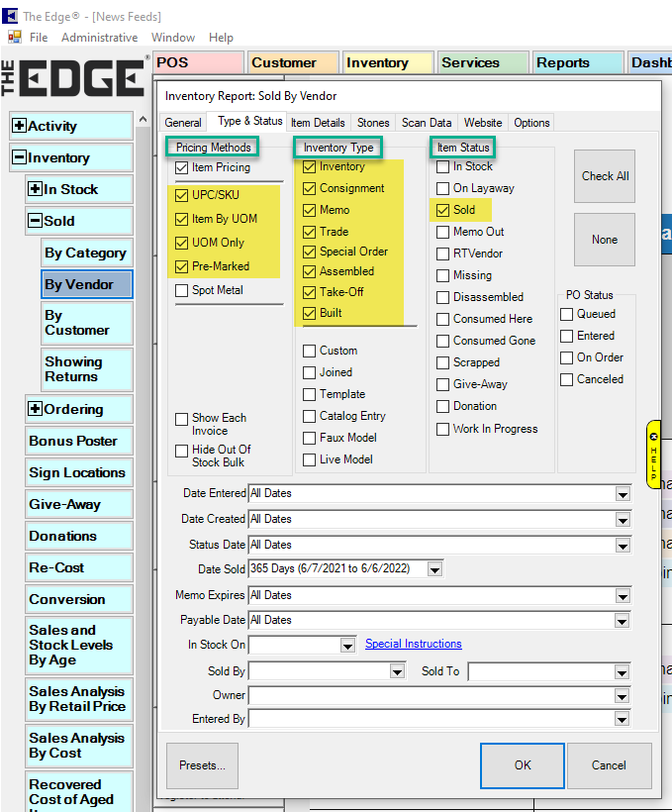Open the Sold By dropdown
Screen dimensions: 672x812
point(397,671)
